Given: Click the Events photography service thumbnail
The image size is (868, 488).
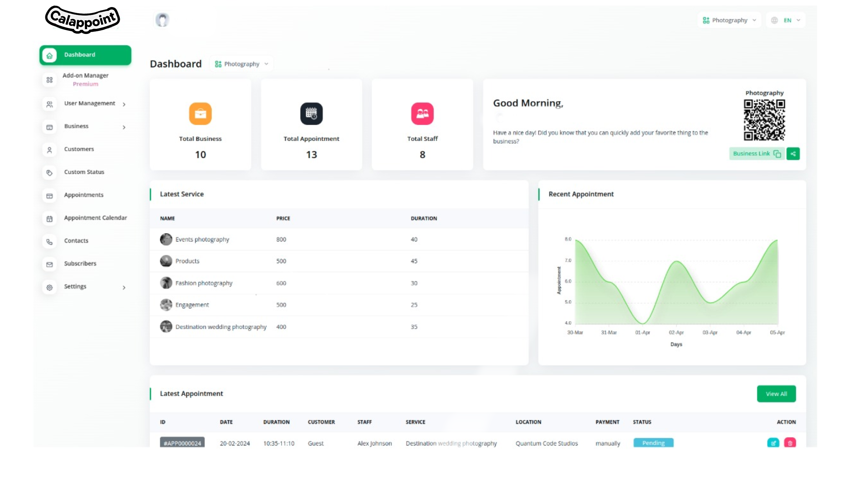Looking at the screenshot, I should 166,239.
